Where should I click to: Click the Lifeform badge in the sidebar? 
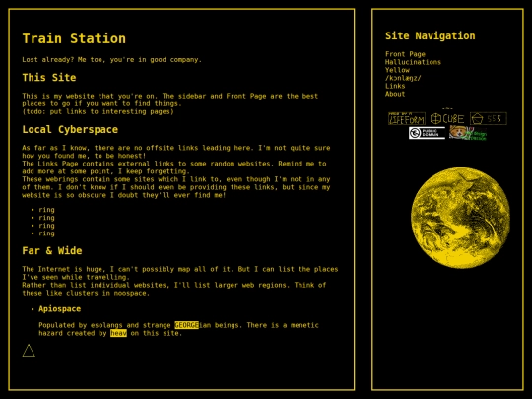point(407,119)
